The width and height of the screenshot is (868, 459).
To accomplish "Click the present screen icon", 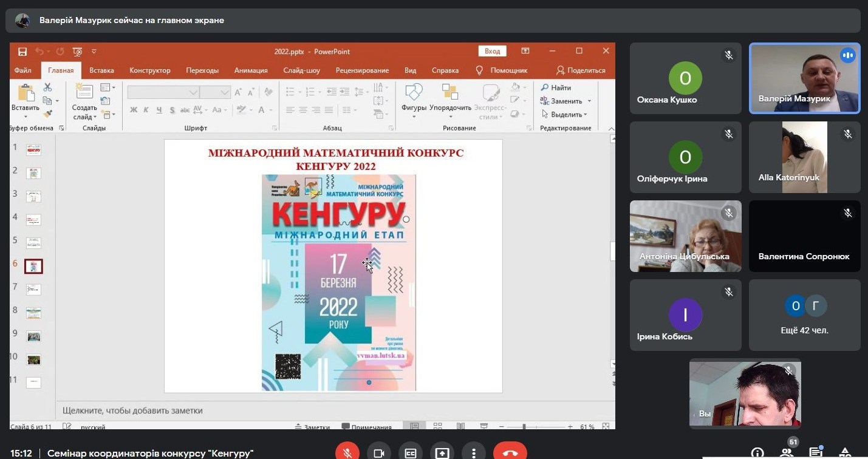I will pos(442,453).
